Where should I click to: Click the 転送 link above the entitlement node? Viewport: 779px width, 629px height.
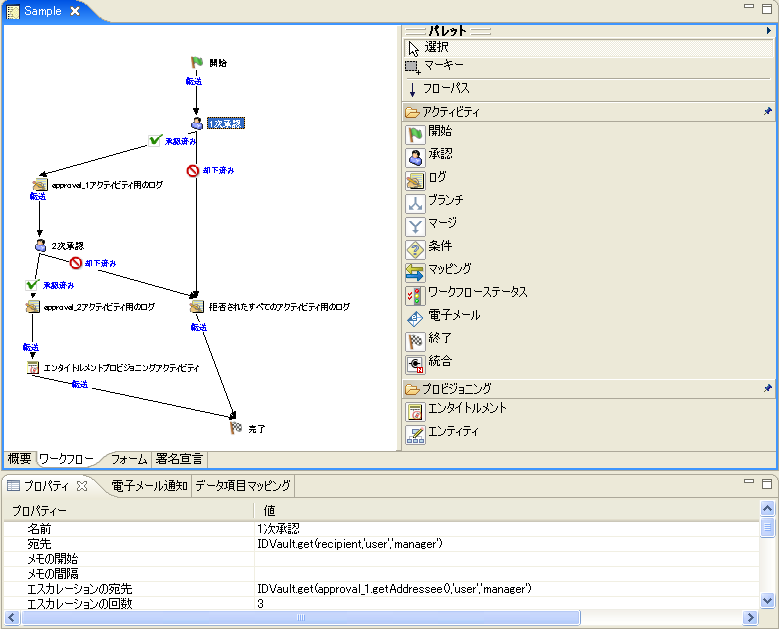point(31,347)
